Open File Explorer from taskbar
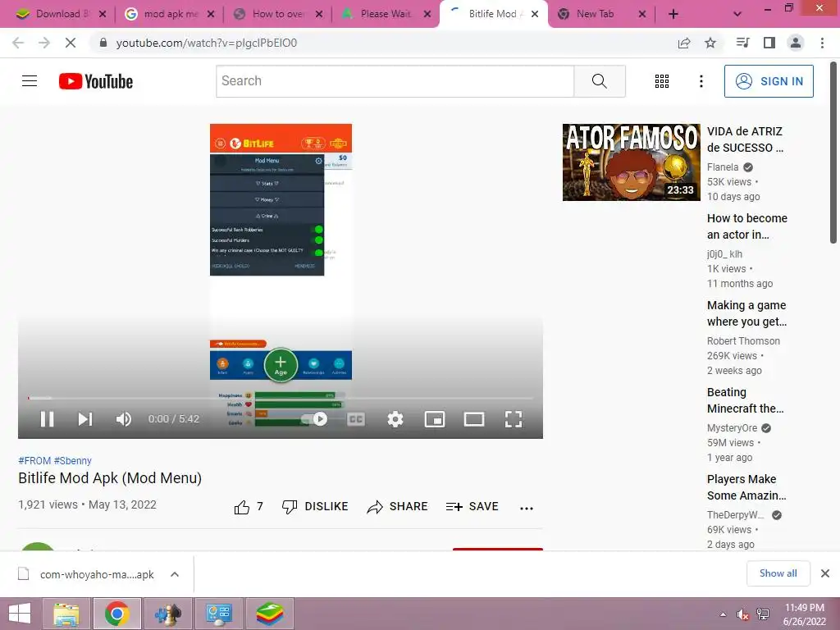 point(66,614)
